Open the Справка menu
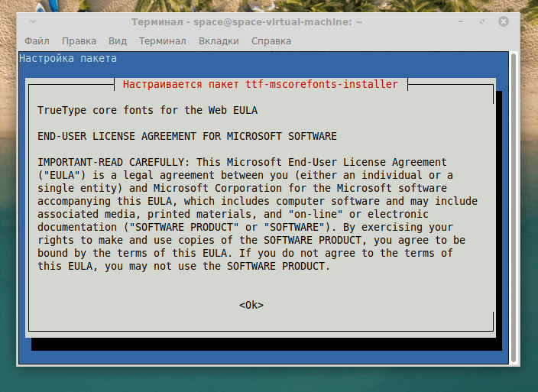The image size is (538, 392). coord(271,41)
